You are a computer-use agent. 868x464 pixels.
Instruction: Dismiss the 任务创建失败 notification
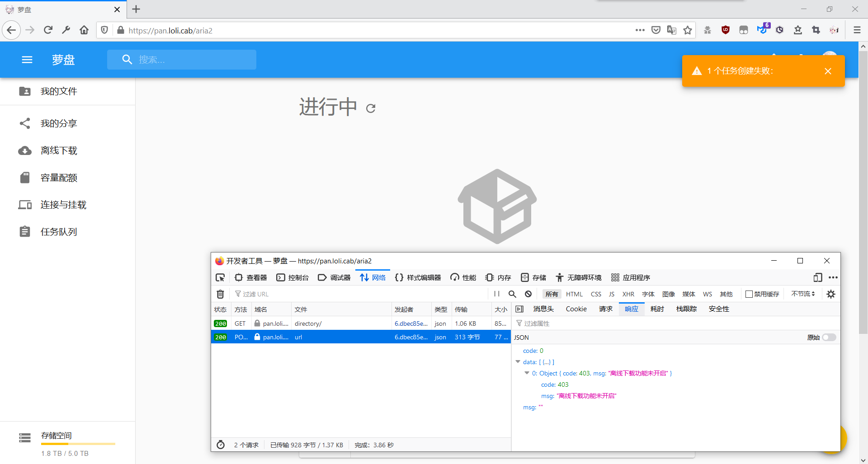pos(828,71)
